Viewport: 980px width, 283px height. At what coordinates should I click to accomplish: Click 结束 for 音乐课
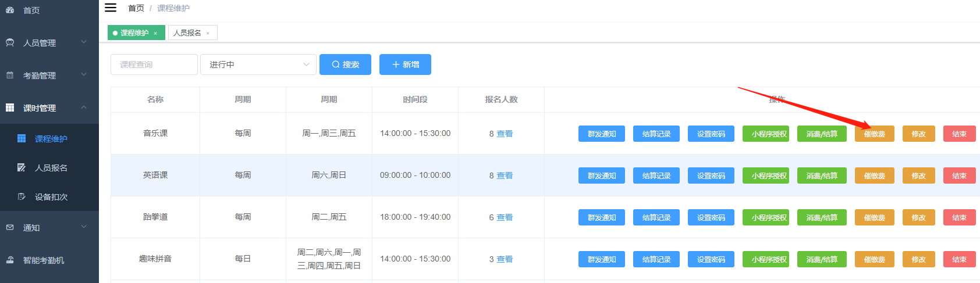[960, 134]
